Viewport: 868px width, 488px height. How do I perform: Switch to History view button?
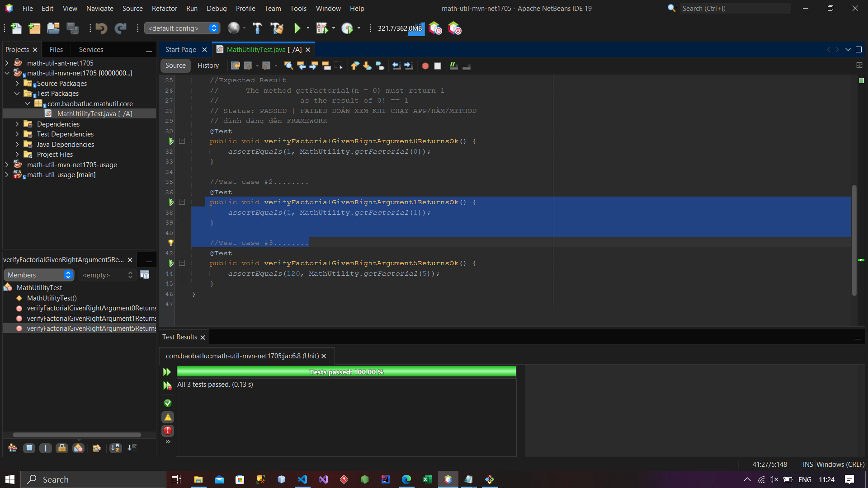pyautogui.click(x=208, y=66)
